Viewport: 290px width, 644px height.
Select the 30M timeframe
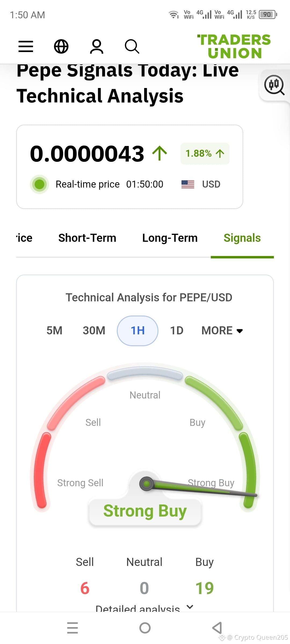[94, 331]
